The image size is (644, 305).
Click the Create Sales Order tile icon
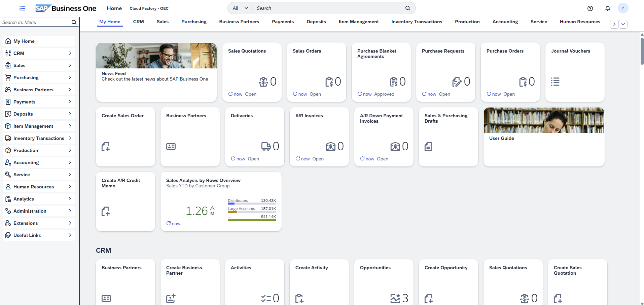point(106,146)
